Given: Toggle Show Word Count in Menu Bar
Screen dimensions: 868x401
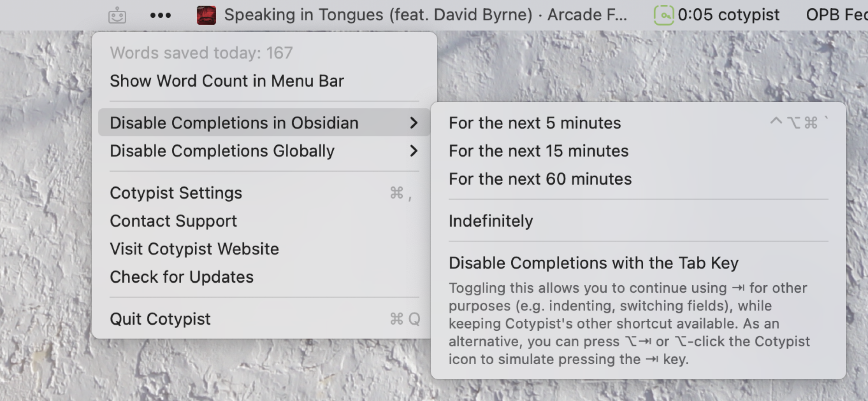Looking at the screenshot, I should coord(264,81).
